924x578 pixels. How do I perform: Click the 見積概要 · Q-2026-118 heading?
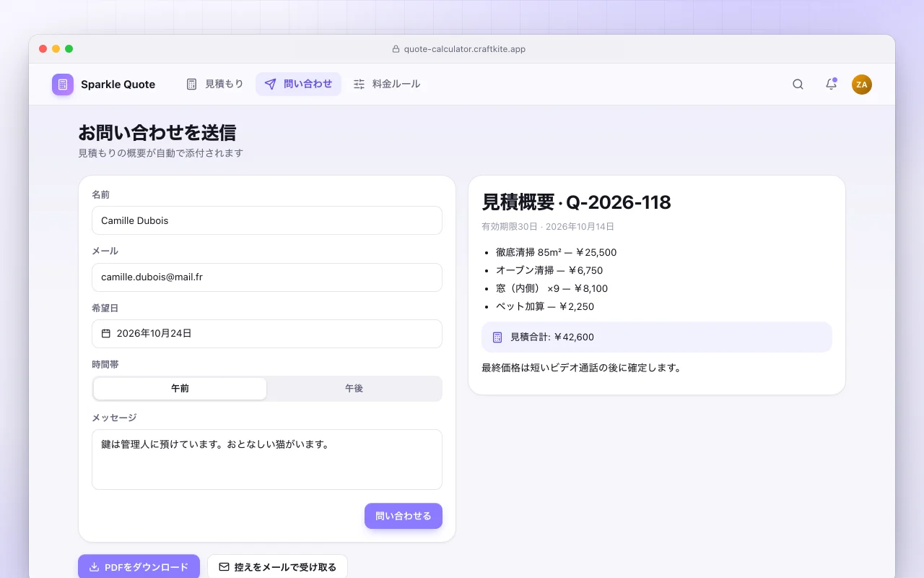coord(576,202)
